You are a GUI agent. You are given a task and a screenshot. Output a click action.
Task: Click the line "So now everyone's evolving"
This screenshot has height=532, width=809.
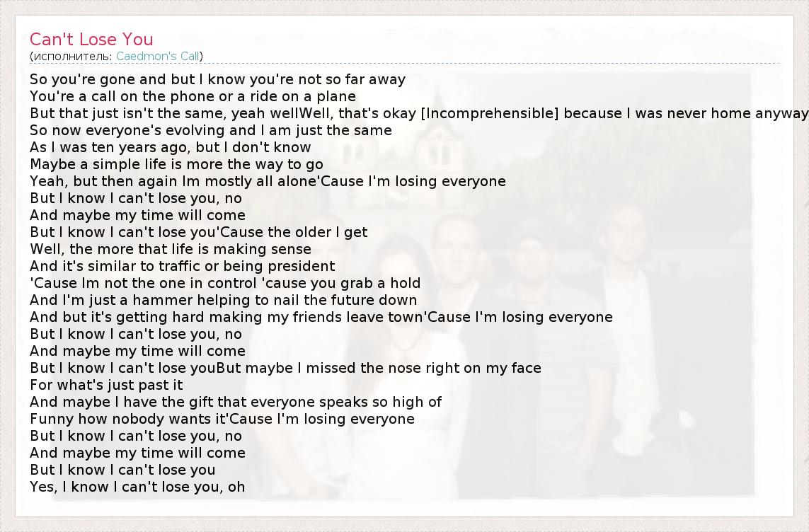point(210,130)
